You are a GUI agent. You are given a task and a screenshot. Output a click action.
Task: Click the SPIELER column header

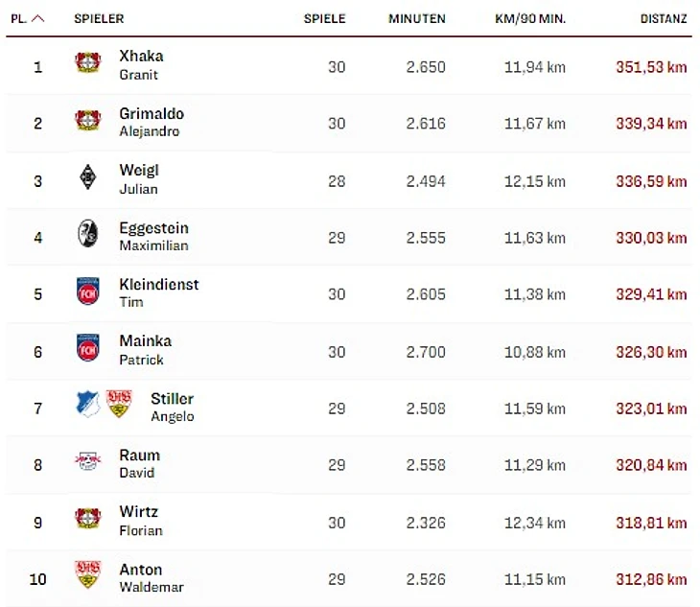pos(99,18)
